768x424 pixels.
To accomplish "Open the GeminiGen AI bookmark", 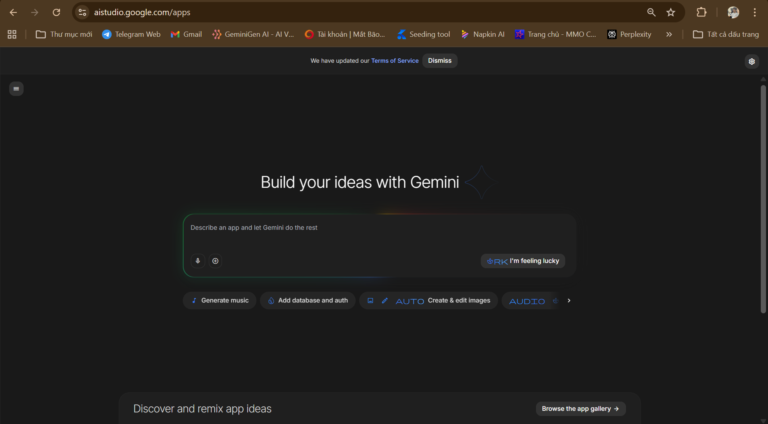I will click(253, 34).
